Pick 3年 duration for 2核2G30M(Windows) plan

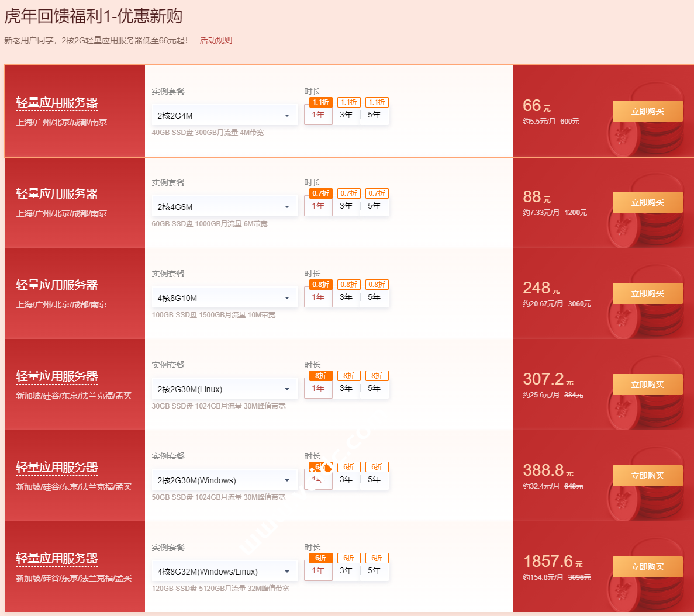pyautogui.click(x=346, y=479)
